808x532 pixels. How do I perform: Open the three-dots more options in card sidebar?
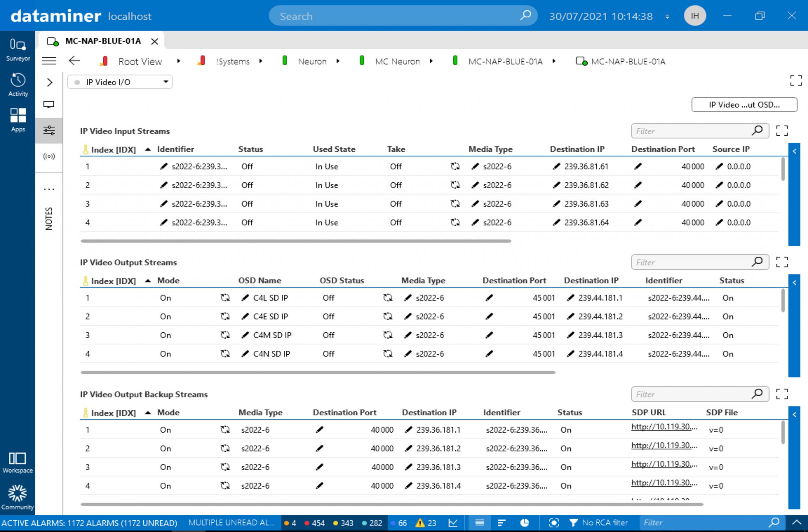(49, 189)
